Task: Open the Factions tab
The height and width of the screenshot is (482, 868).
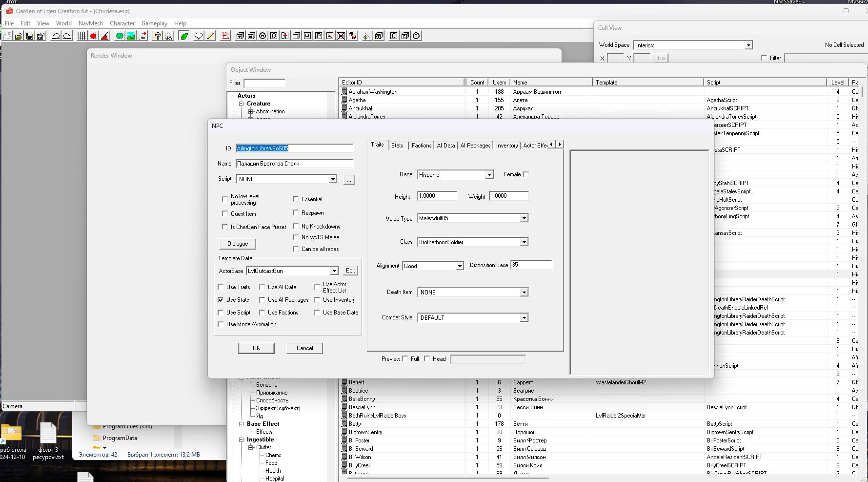Action: tap(422, 146)
